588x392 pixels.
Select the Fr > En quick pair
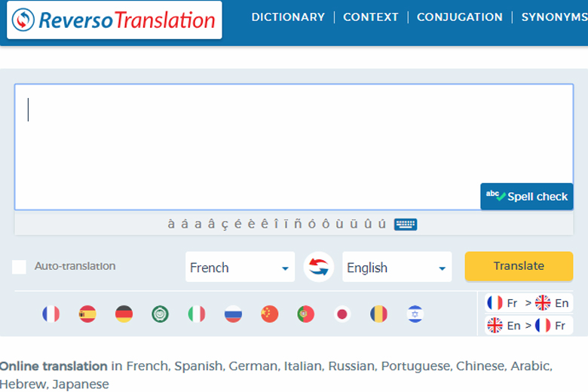click(x=528, y=303)
